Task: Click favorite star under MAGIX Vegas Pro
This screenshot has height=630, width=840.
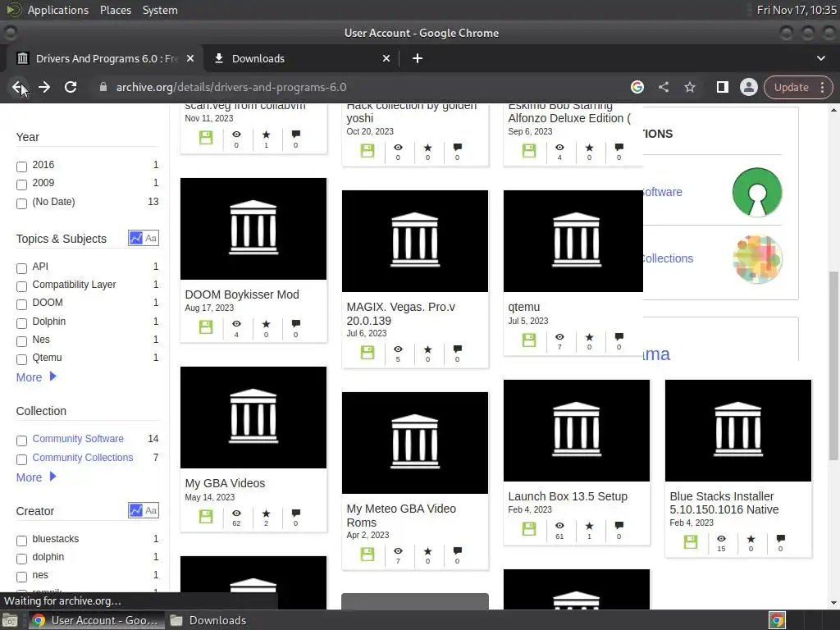Action: click(x=427, y=349)
